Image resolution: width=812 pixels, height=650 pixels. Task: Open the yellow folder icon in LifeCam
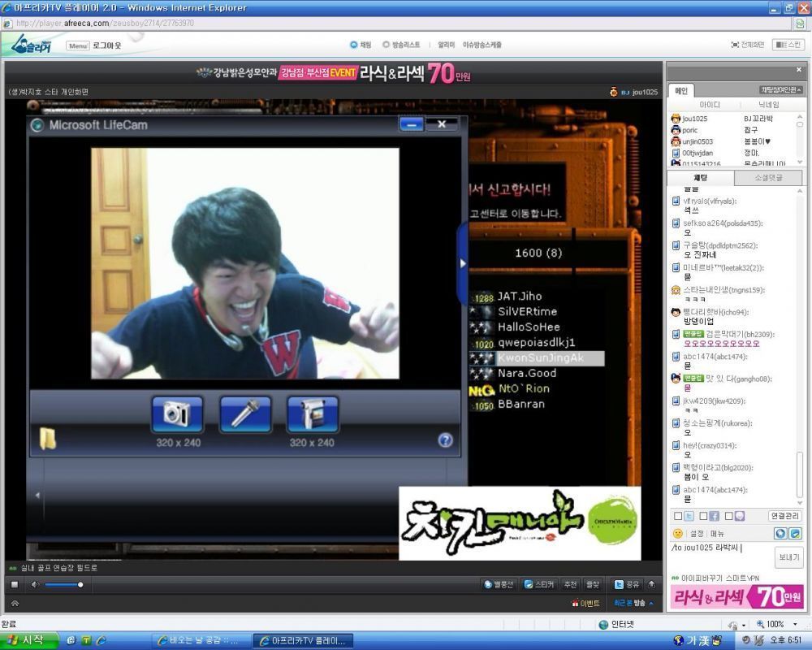pyautogui.click(x=48, y=439)
